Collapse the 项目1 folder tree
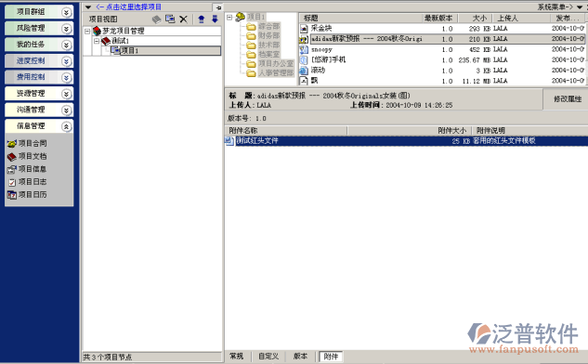This screenshot has width=588, height=364. (229, 18)
